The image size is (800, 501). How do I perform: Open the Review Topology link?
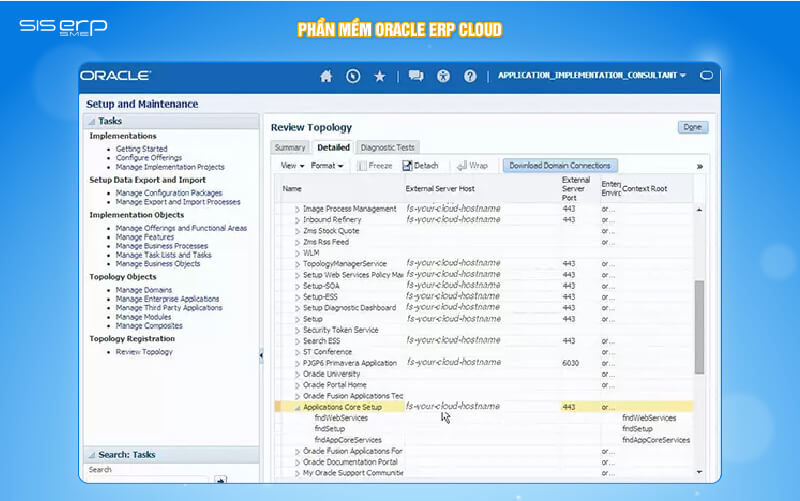point(144,352)
